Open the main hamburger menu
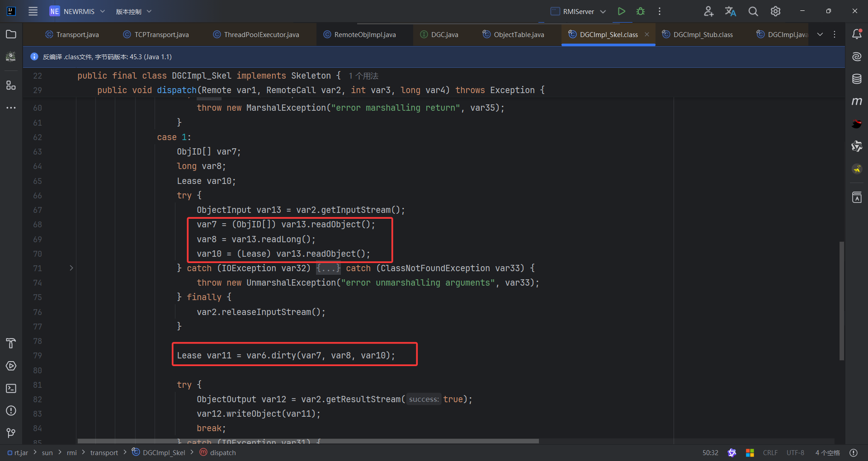Viewport: 868px width, 461px height. 33,11
